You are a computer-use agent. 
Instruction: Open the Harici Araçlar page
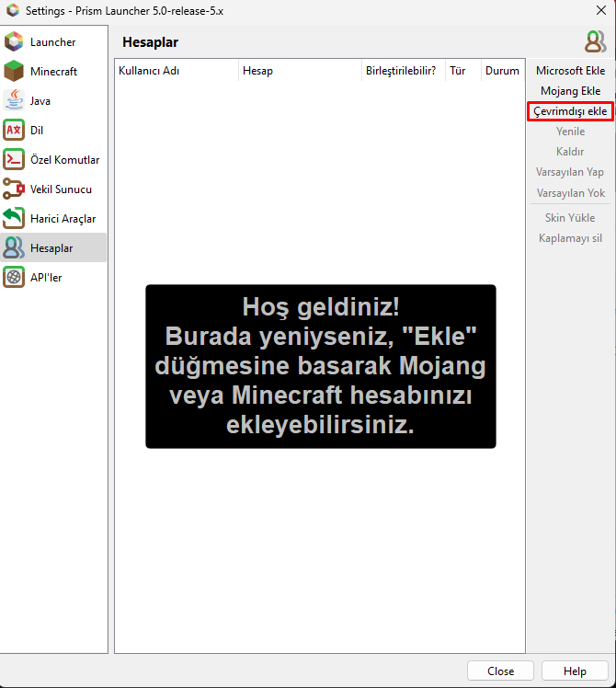click(53, 219)
